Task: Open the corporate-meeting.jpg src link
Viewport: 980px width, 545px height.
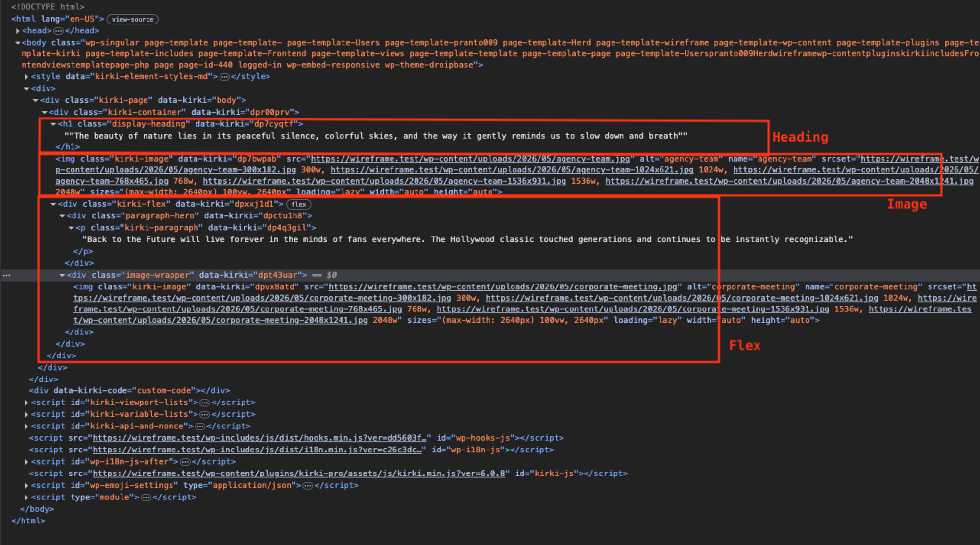Action: [503, 287]
